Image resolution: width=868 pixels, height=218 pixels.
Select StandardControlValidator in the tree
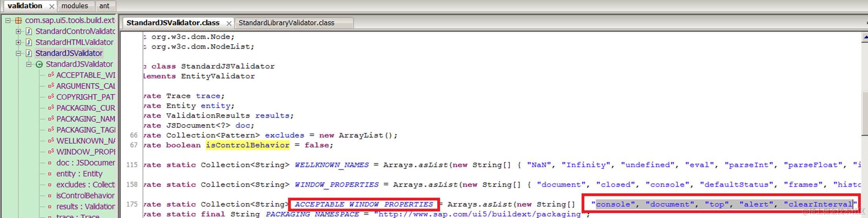pos(75,31)
